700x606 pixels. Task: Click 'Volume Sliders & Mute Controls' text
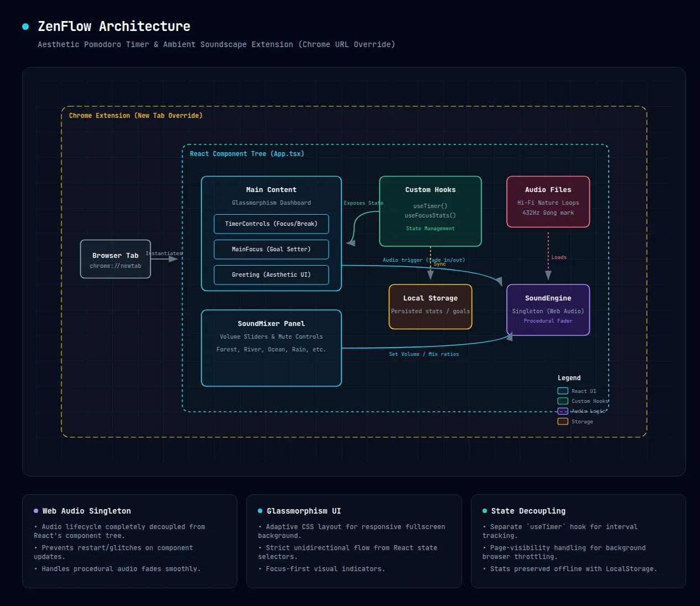(271, 337)
